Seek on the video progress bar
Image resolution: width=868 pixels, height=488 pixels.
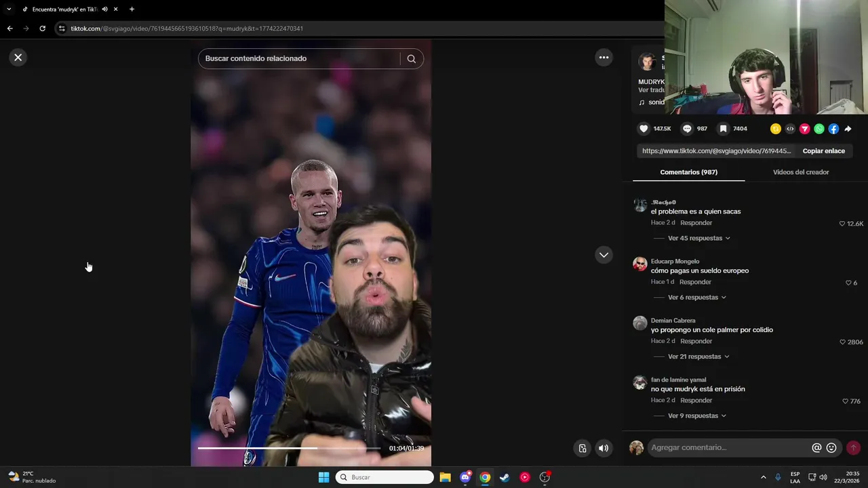[x=290, y=448]
